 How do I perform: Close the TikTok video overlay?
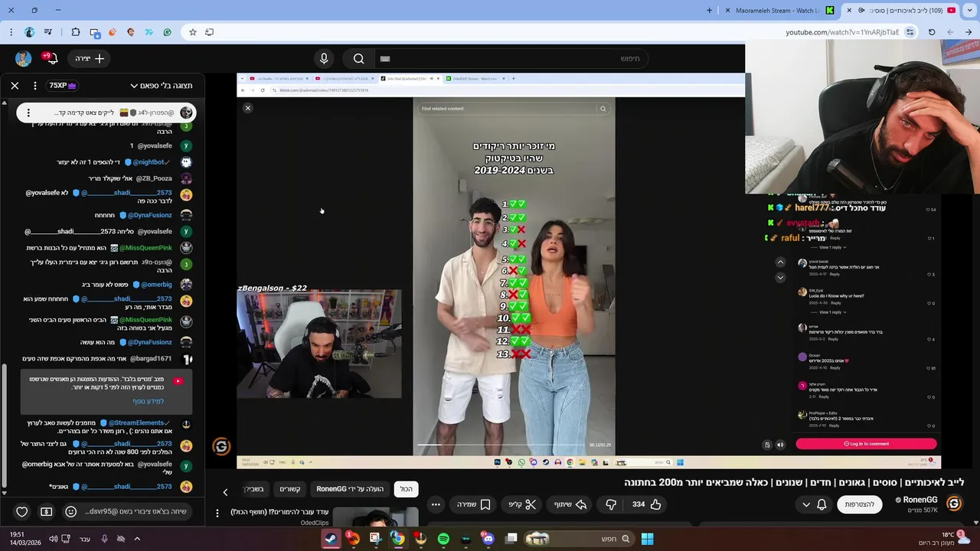247,108
